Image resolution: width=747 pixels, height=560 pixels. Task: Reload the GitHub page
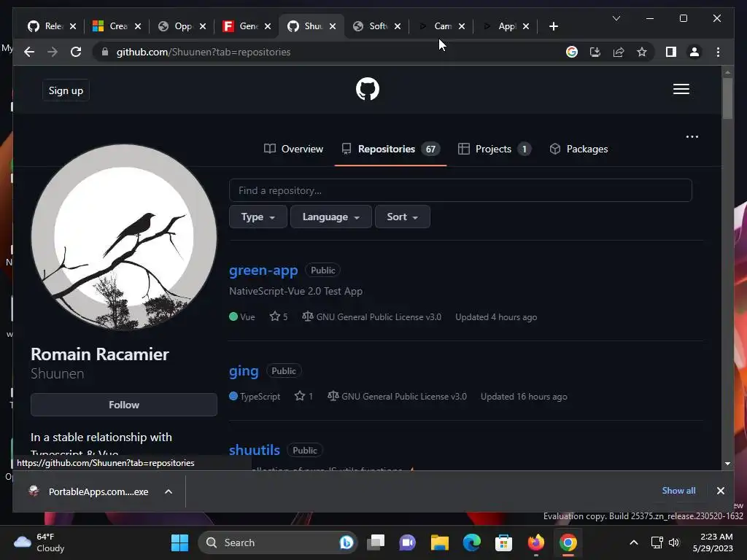click(x=76, y=52)
